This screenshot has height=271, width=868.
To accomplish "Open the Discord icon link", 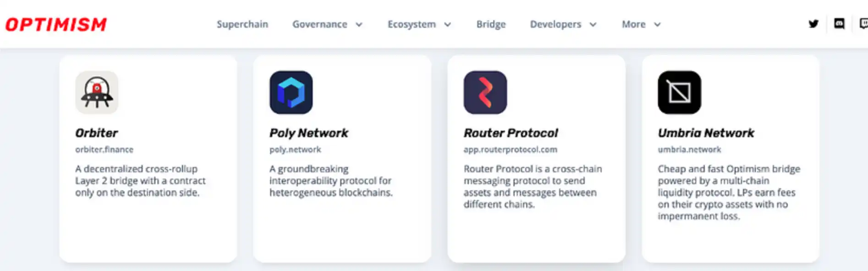I will click(x=839, y=24).
